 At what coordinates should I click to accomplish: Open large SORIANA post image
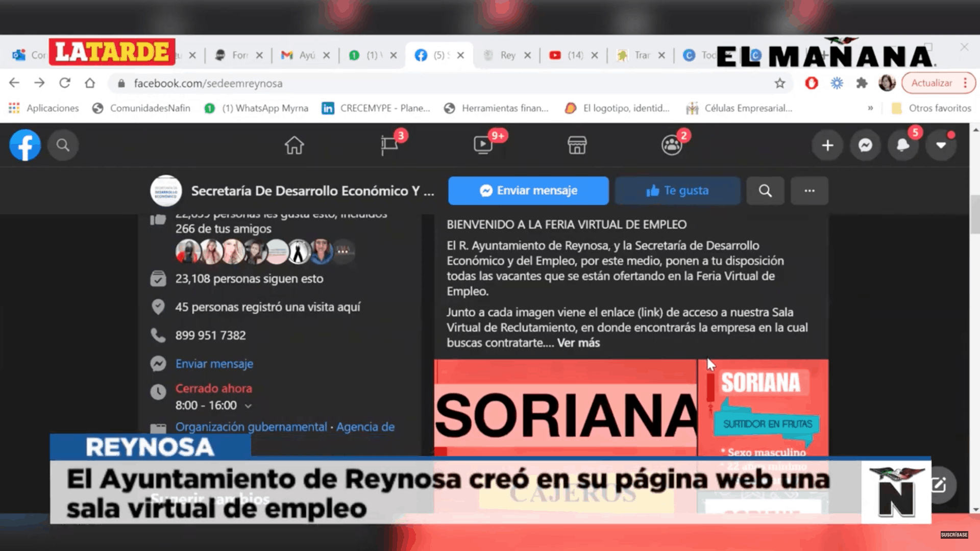point(565,408)
